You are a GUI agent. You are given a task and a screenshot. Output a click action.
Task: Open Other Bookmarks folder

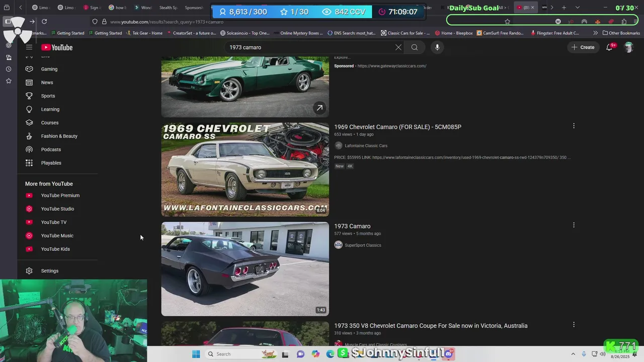point(621,33)
